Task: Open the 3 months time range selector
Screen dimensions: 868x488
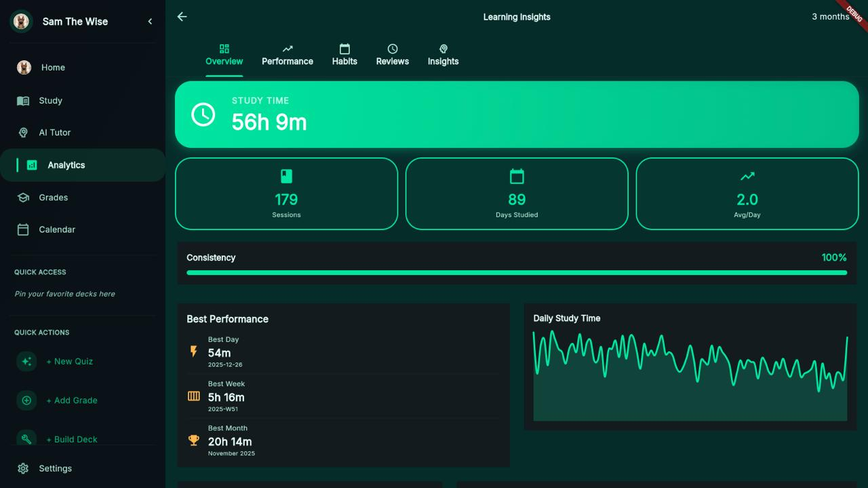Action: click(x=829, y=16)
